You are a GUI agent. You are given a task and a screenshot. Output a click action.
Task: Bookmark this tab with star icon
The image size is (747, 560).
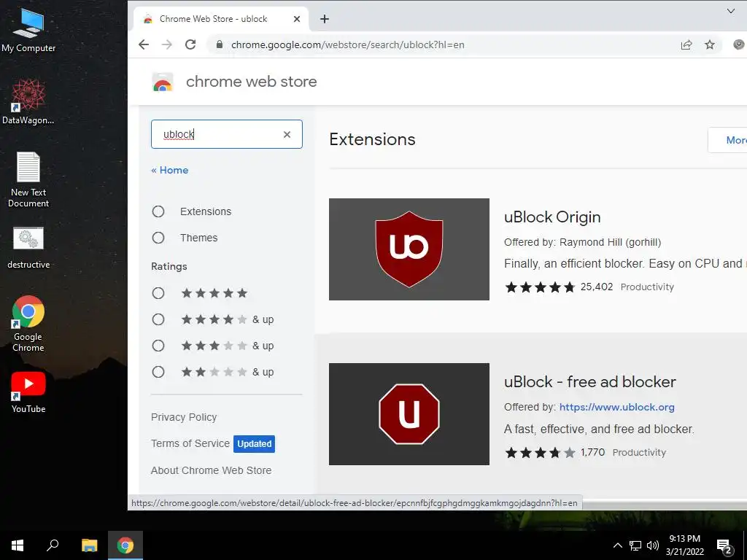pos(710,44)
